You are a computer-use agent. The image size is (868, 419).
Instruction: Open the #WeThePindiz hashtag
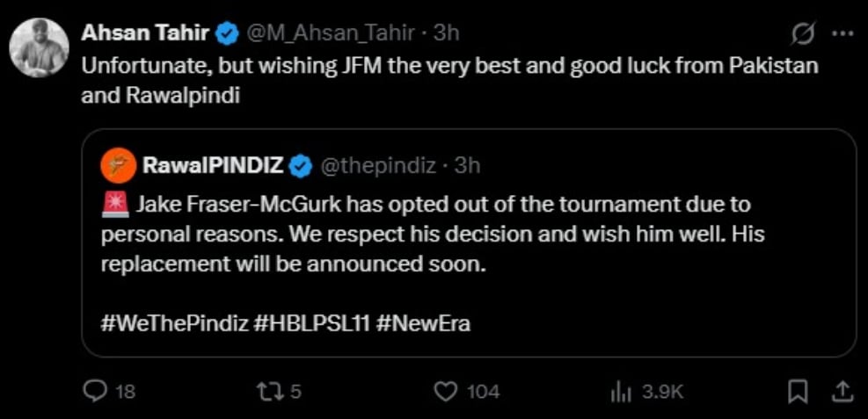click(174, 323)
